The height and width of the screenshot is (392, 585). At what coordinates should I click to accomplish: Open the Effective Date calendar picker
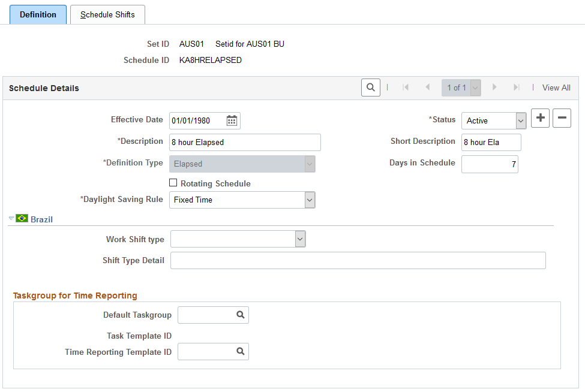(x=232, y=120)
